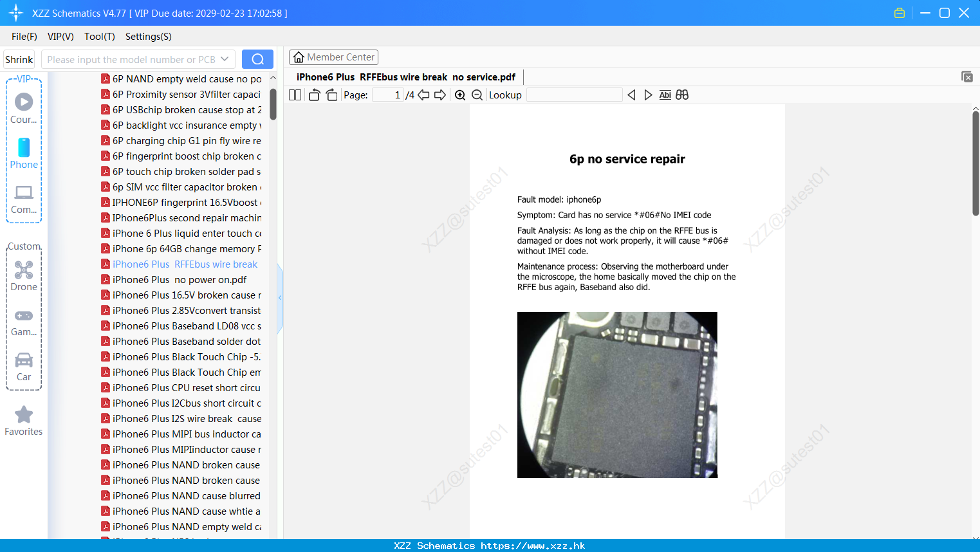
Task: Open iPhone6 Plus CPU reset short file
Action: [181, 387]
